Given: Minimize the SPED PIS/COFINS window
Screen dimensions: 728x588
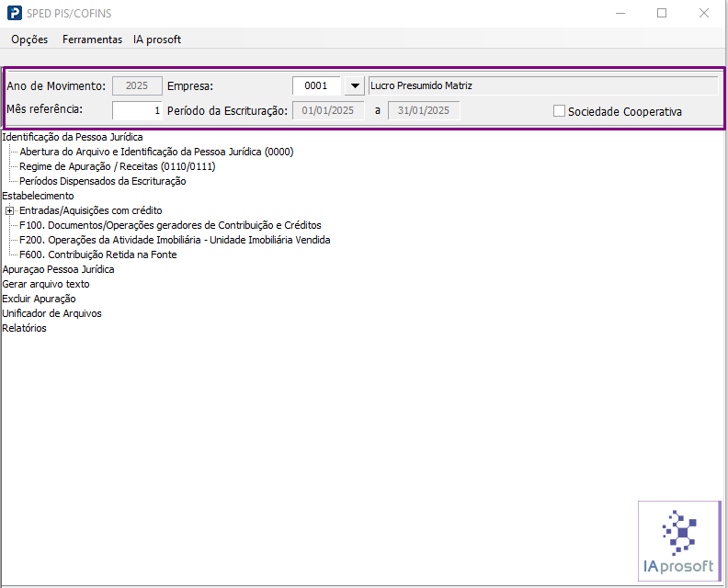Looking at the screenshot, I should pos(620,13).
